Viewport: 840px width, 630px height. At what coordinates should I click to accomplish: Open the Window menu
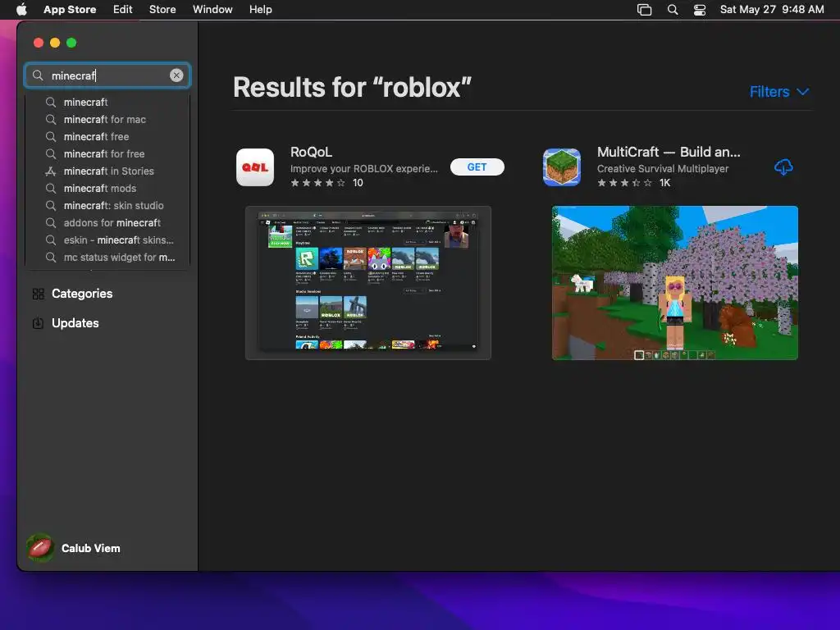click(x=212, y=9)
